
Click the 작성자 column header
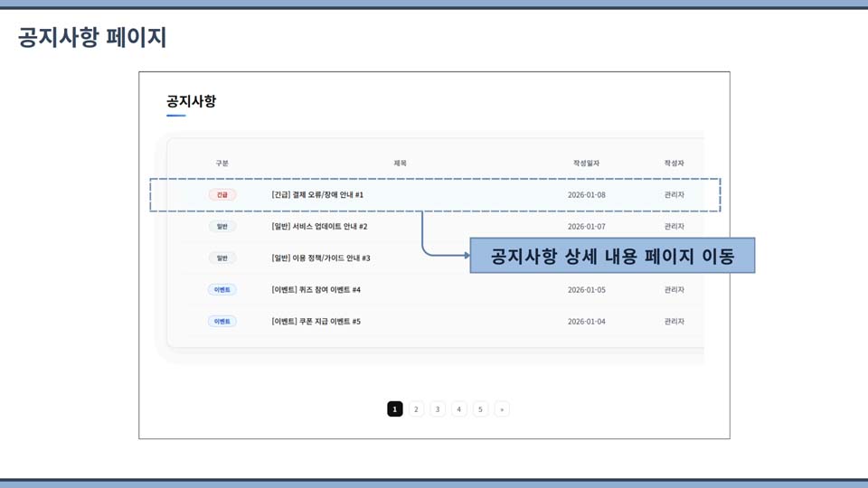tap(674, 164)
